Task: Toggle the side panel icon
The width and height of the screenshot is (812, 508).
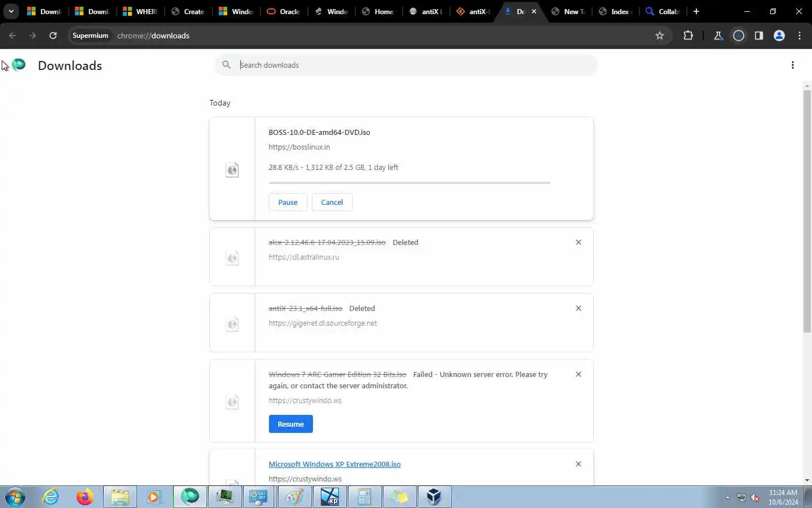Action: [x=759, y=36]
